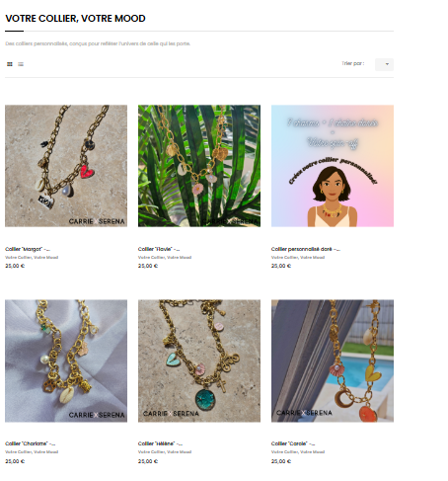Click the Collier "Flavie" title link
Viewport: 448px width, 481px height.
159,249
